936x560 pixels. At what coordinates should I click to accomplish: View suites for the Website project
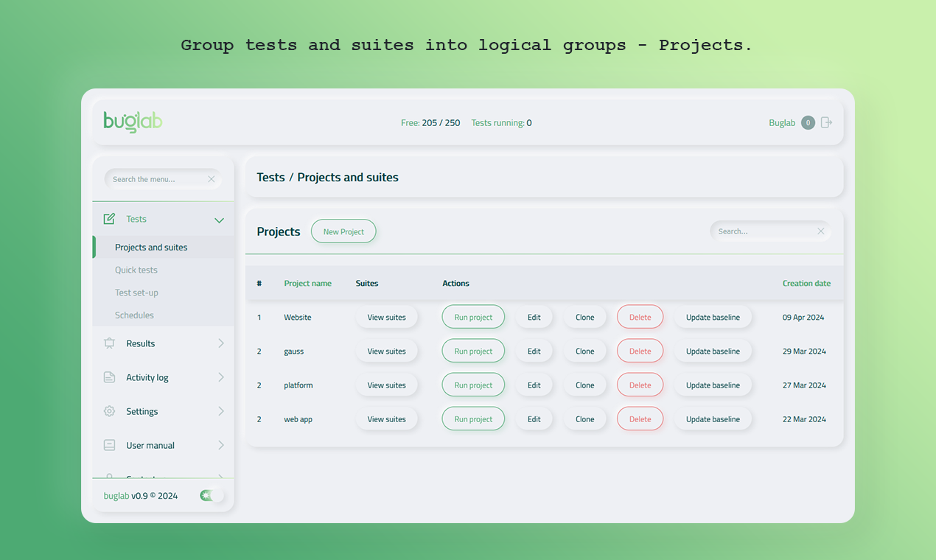tap(386, 317)
